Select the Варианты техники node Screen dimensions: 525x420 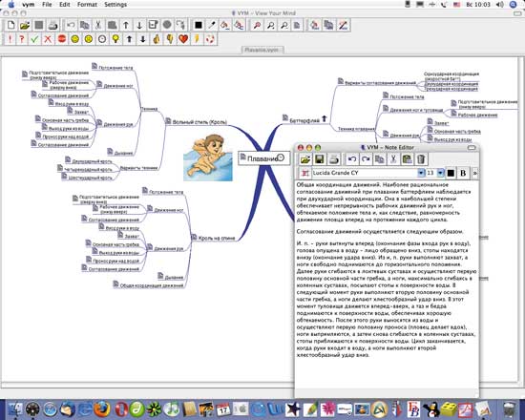[138, 168]
